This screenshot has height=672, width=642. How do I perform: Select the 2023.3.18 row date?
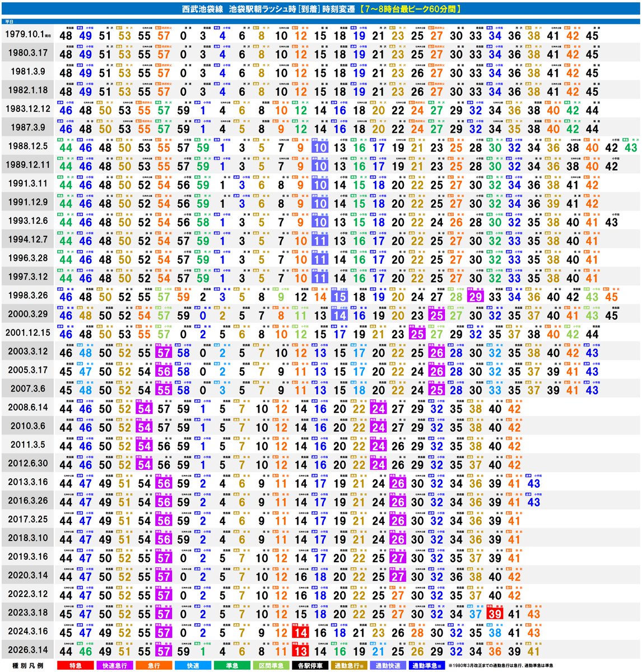(27, 612)
